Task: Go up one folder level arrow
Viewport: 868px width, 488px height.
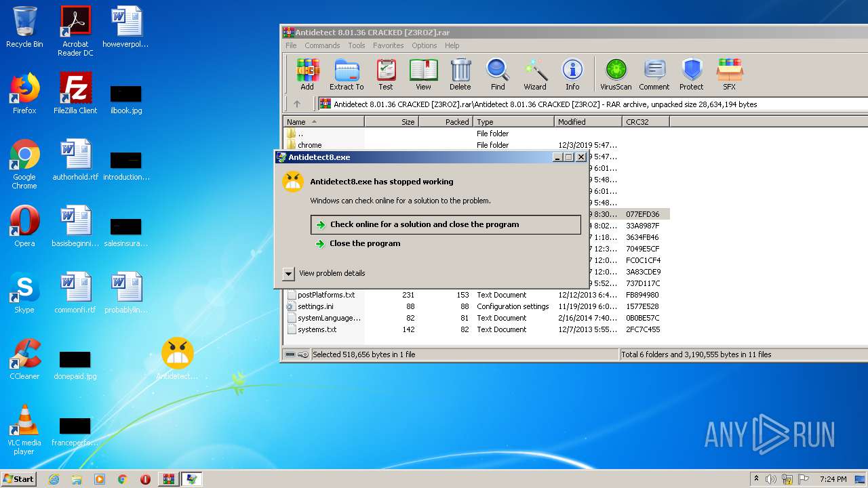Action: [x=296, y=104]
